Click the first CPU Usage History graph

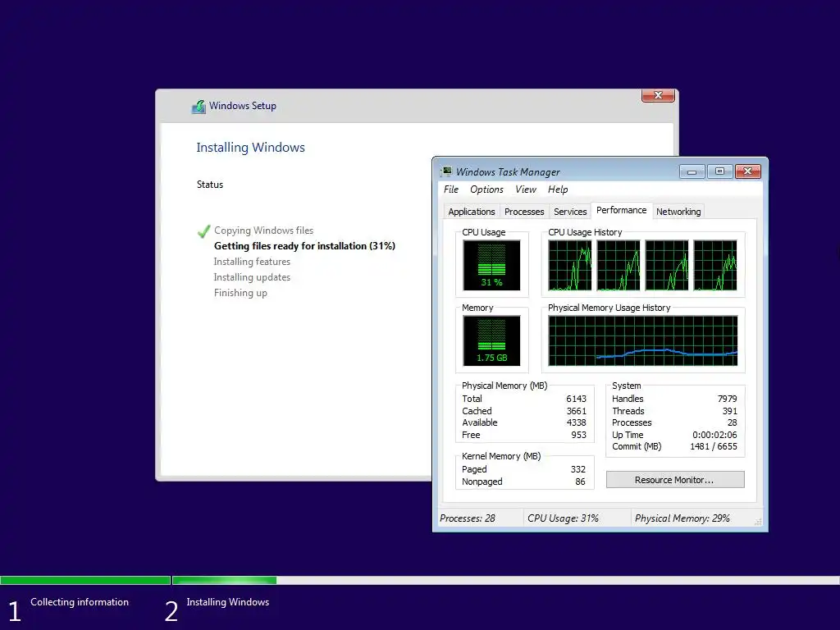pos(570,265)
